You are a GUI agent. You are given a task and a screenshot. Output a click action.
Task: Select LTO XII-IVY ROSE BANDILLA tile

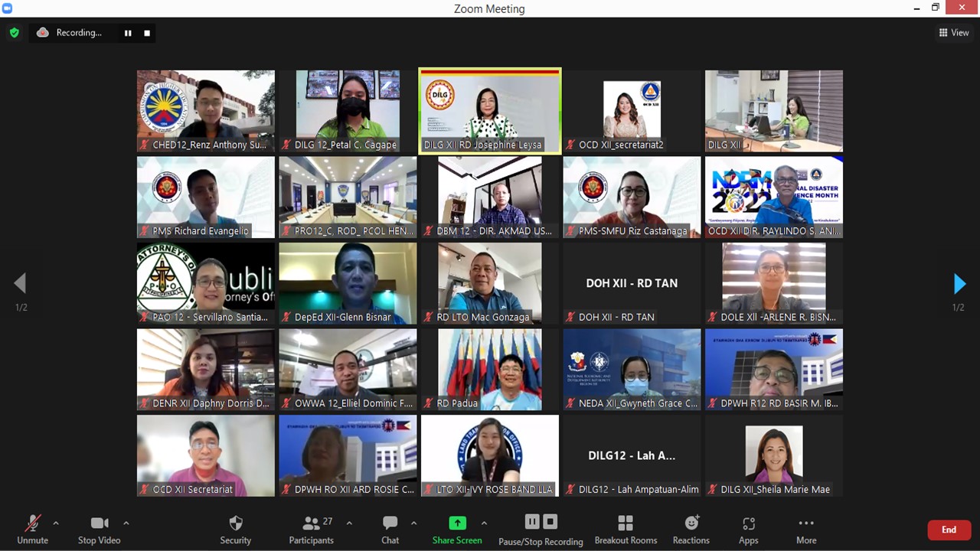pyautogui.click(x=490, y=456)
